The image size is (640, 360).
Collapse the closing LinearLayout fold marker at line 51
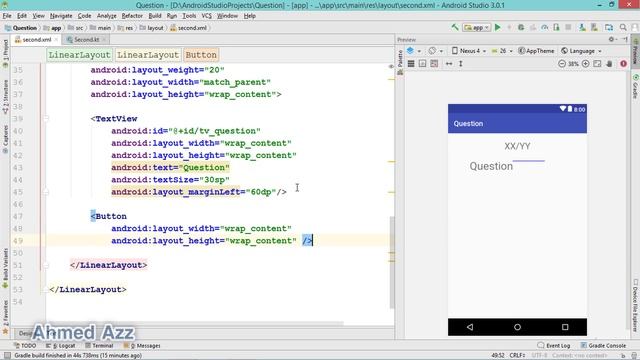(x=46, y=265)
